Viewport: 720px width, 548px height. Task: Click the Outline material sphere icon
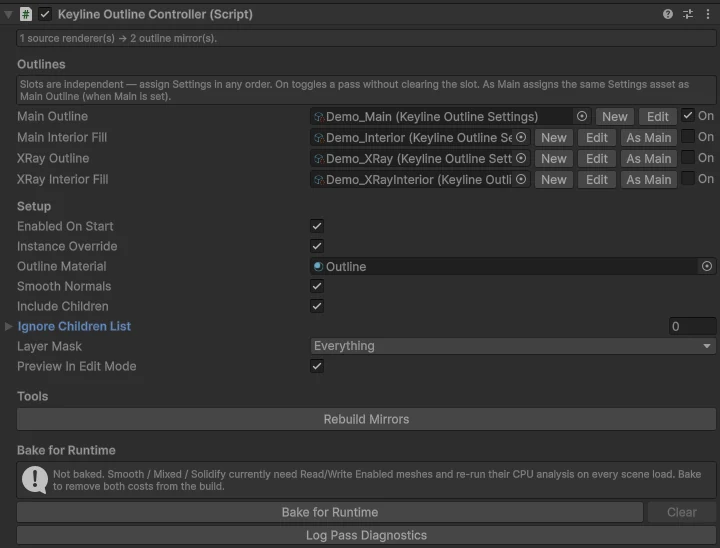click(318, 266)
